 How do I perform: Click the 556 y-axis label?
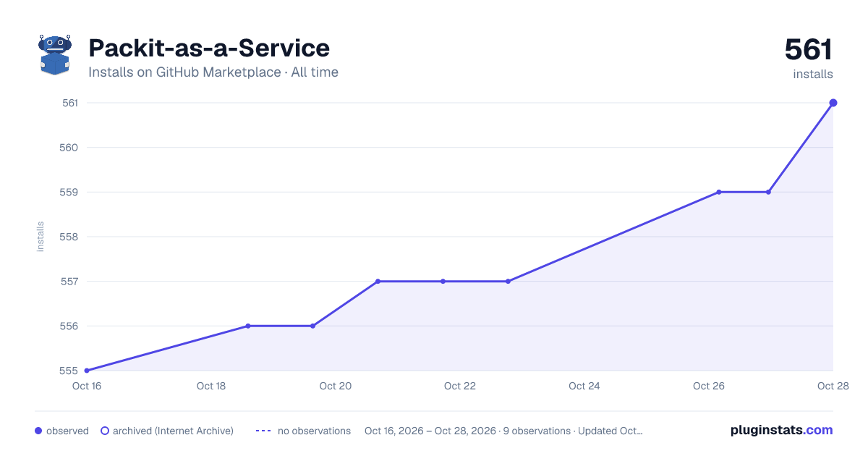69,326
